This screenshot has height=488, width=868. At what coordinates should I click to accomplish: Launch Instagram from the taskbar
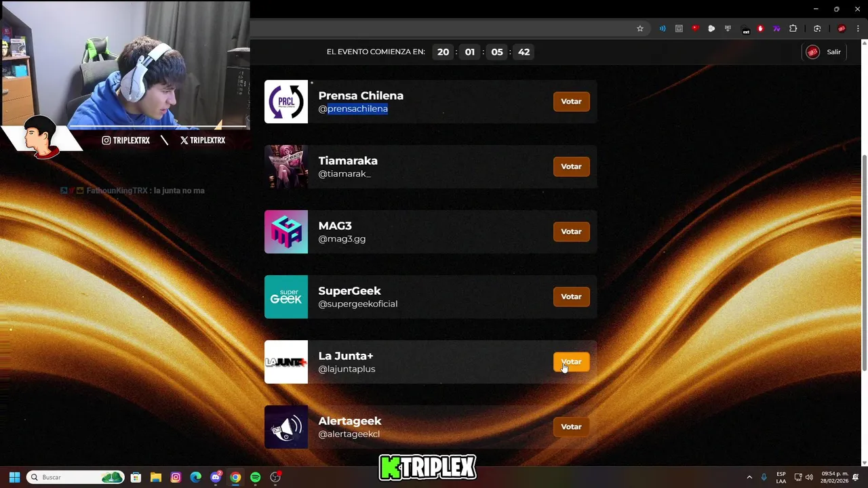tap(176, 477)
